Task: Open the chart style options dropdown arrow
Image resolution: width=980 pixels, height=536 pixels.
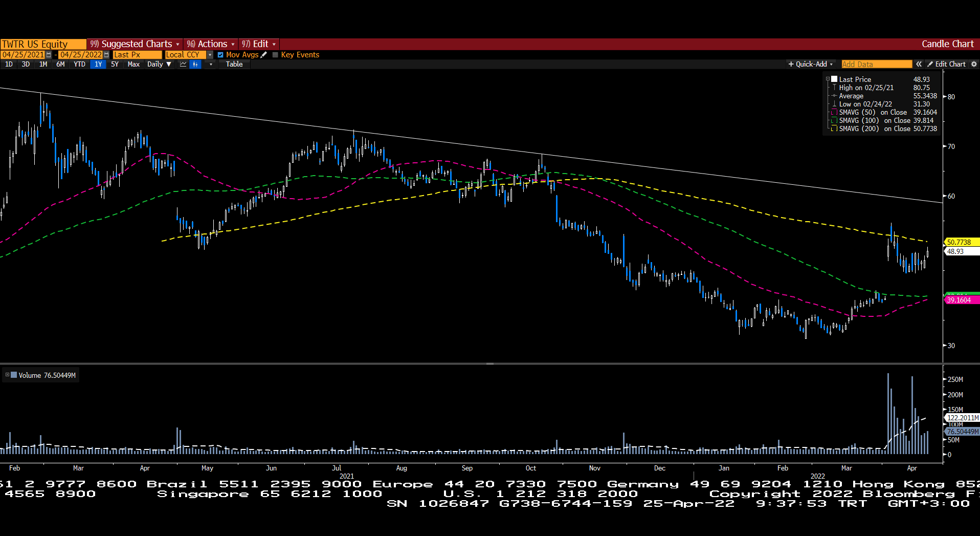Action: [211, 64]
